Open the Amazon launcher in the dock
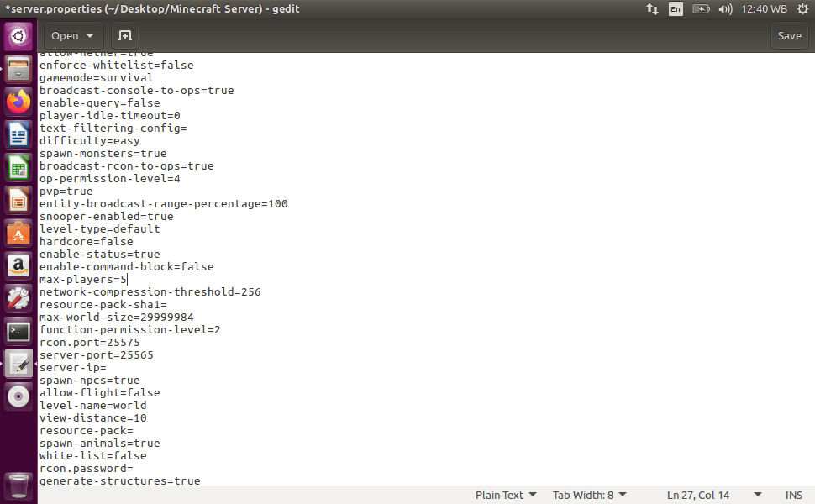This screenshot has height=504, width=815. [18, 265]
